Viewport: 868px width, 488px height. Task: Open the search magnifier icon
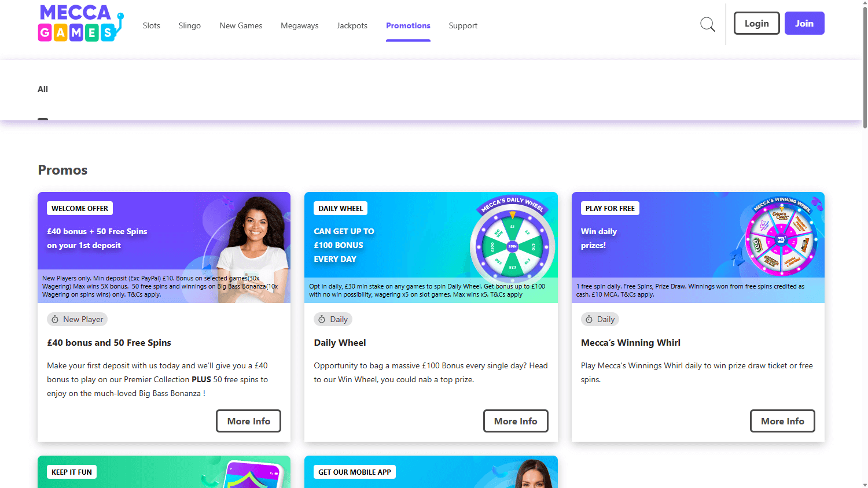point(707,24)
